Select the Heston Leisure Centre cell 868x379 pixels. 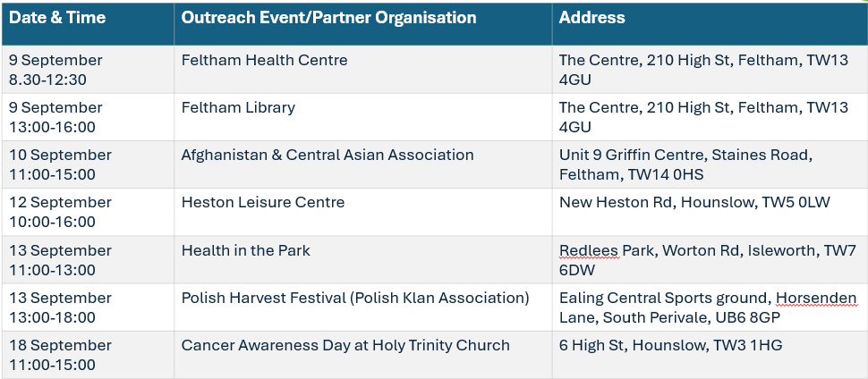[x=363, y=213]
